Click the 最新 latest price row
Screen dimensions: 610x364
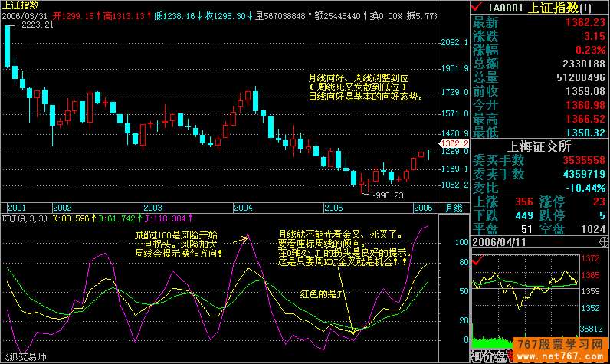539,22
